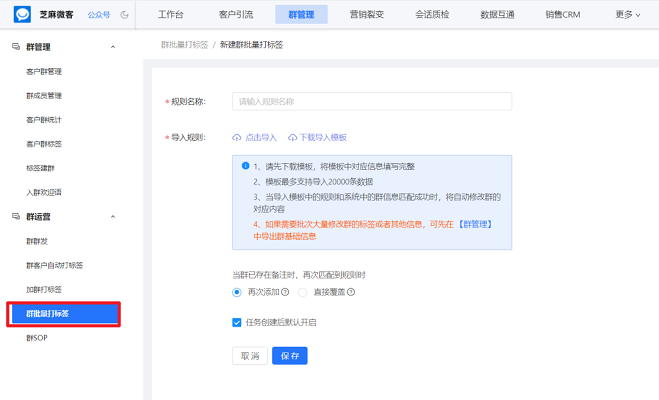Click the help icon beside 再次添加
659x400 pixels.
click(286, 292)
